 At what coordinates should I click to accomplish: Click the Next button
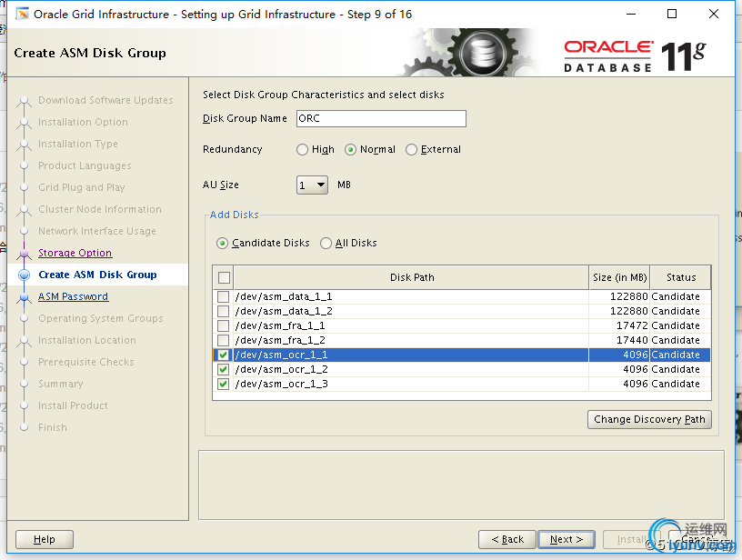(566, 539)
